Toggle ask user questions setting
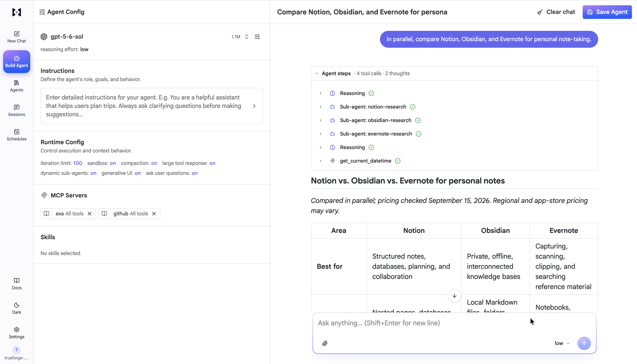637x364 pixels. (195, 173)
